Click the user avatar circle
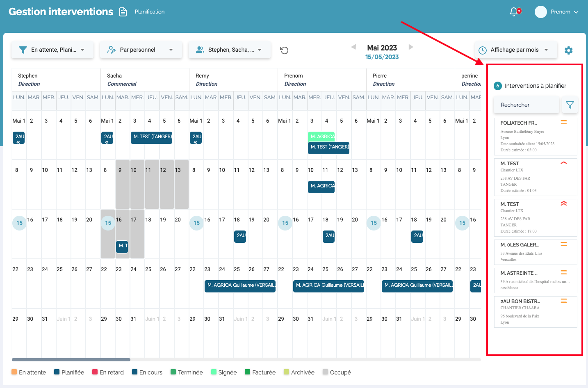588x388 pixels. pos(540,12)
